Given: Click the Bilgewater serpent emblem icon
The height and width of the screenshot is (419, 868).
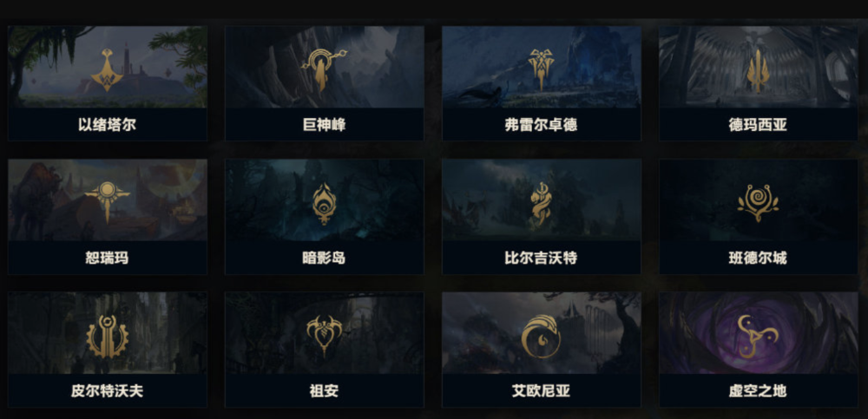Looking at the screenshot, I should click(540, 205).
